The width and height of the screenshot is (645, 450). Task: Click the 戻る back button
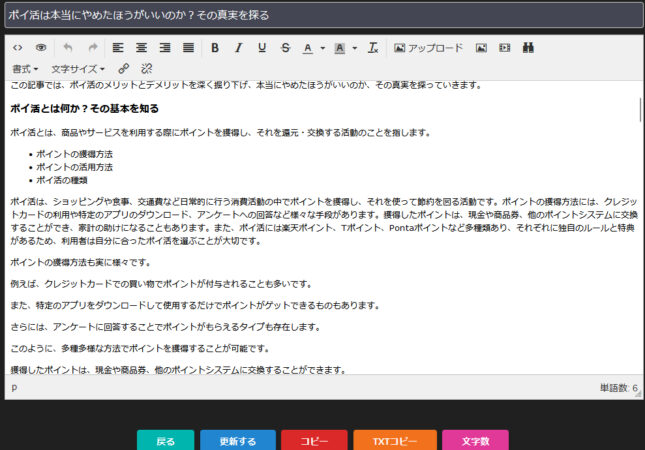tap(165, 441)
